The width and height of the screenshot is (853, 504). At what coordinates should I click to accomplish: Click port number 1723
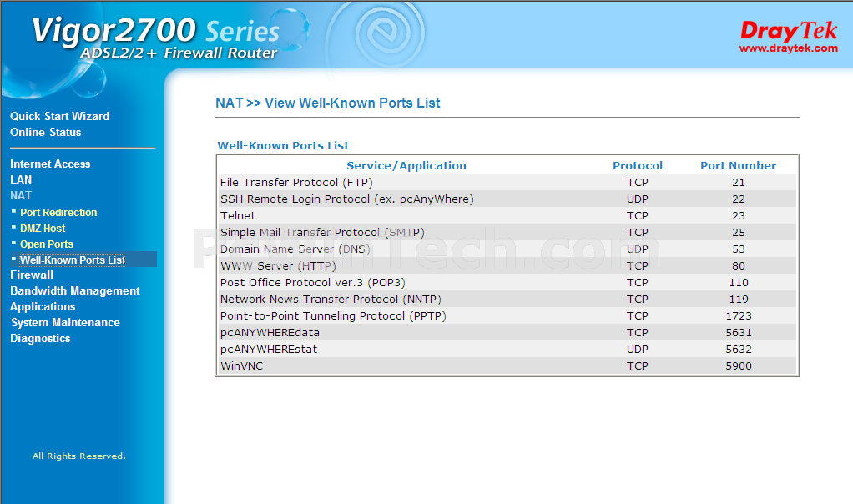(738, 316)
